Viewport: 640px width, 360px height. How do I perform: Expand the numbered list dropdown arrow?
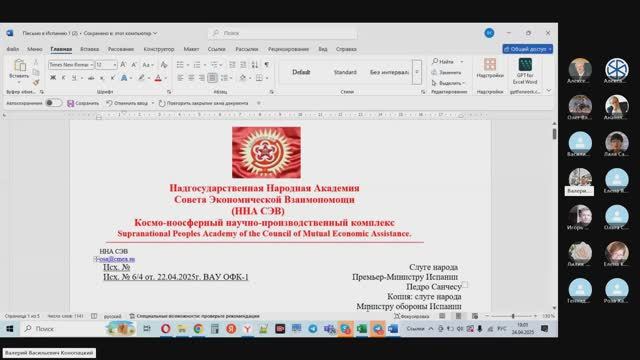point(204,65)
